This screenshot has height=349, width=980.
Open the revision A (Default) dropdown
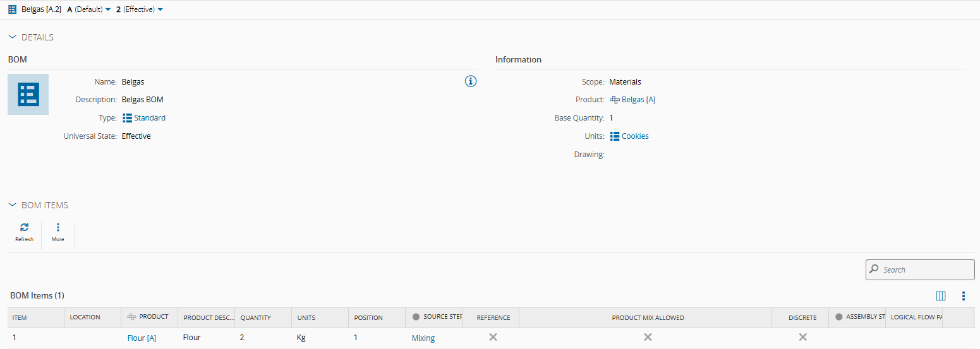[88, 9]
